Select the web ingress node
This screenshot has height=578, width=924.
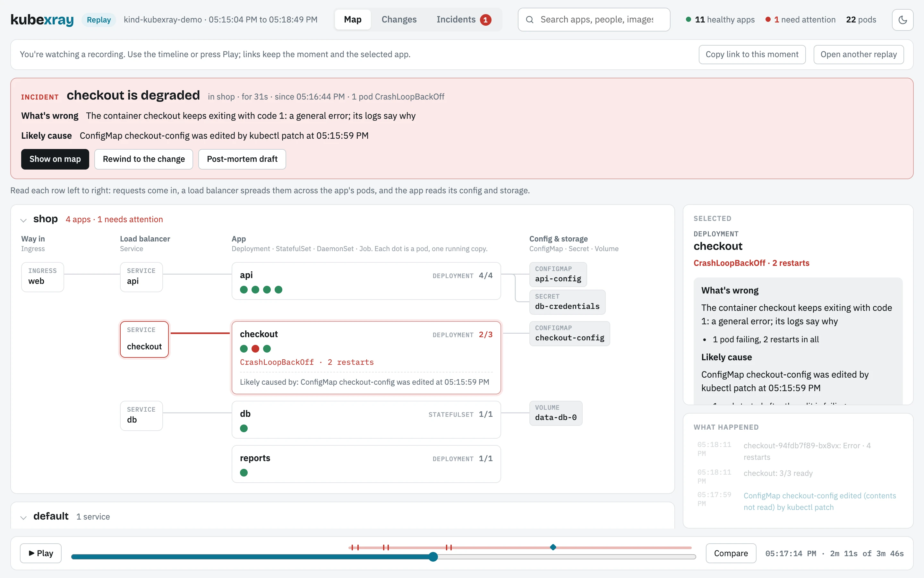(42, 277)
